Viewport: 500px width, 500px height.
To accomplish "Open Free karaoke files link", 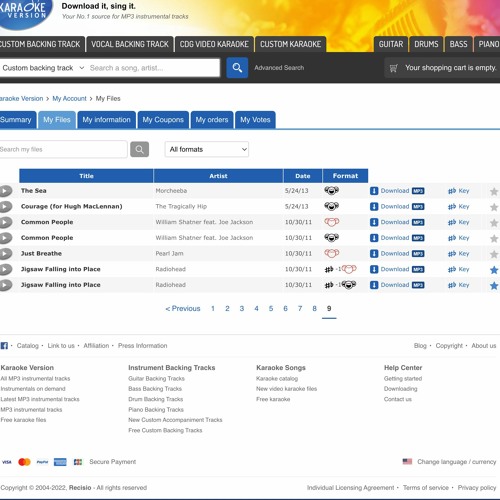I will (23, 420).
